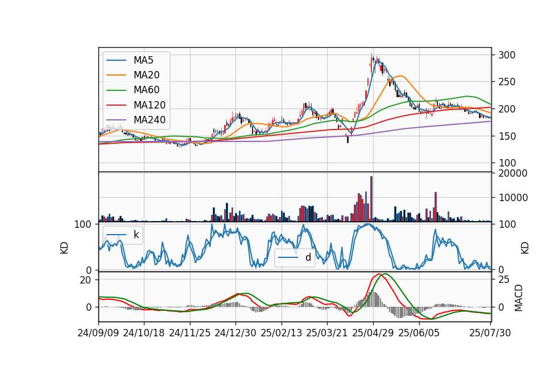
Task: Click the MACD red line peak above 20
Action: click(379, 274)
